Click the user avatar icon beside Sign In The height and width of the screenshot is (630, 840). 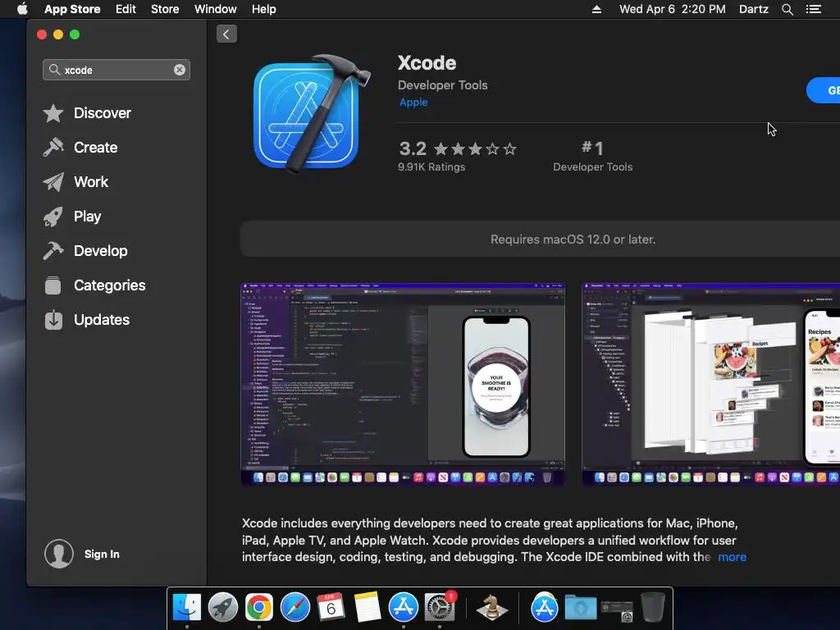[x=59, y=554]
